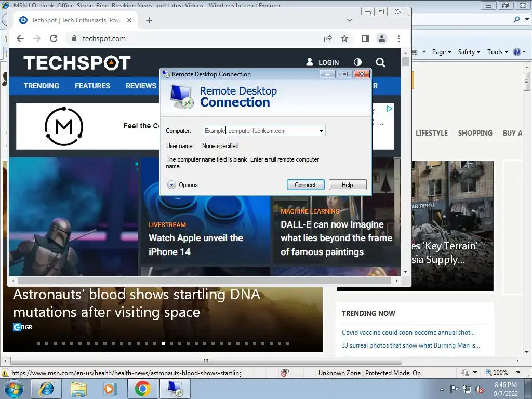The height and width of the screenshot is (399, 532).
Task: Open LIFESTYLE section on MSN
Action: point(432,133)
